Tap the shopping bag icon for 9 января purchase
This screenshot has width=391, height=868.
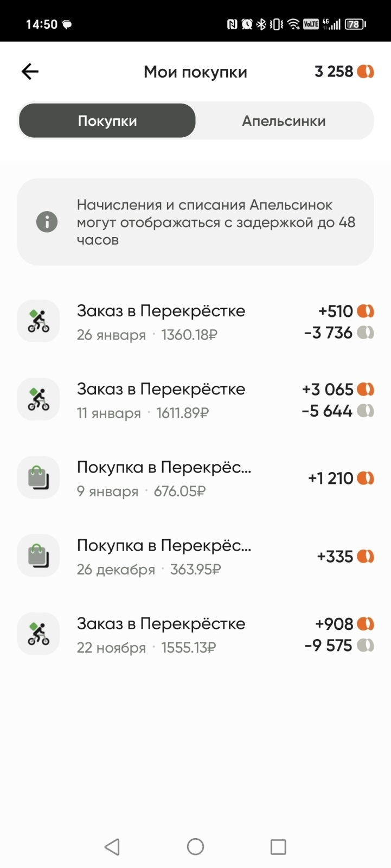coord(39,477)
